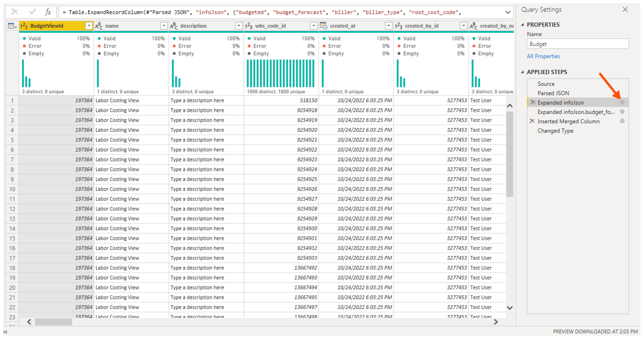Viewport: 644px width, 339px height.
Task: Expand the formula bar with the chevron
Action: point(507,12)
